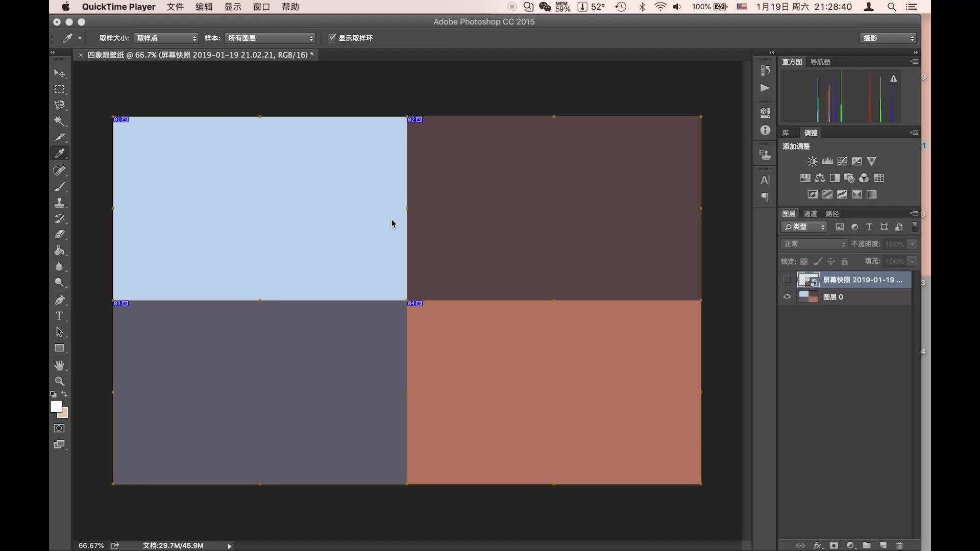Hide the 图层 0 layer
Image resolution: width=980 pixels, height=551 pixels.
tap(787, 296)
